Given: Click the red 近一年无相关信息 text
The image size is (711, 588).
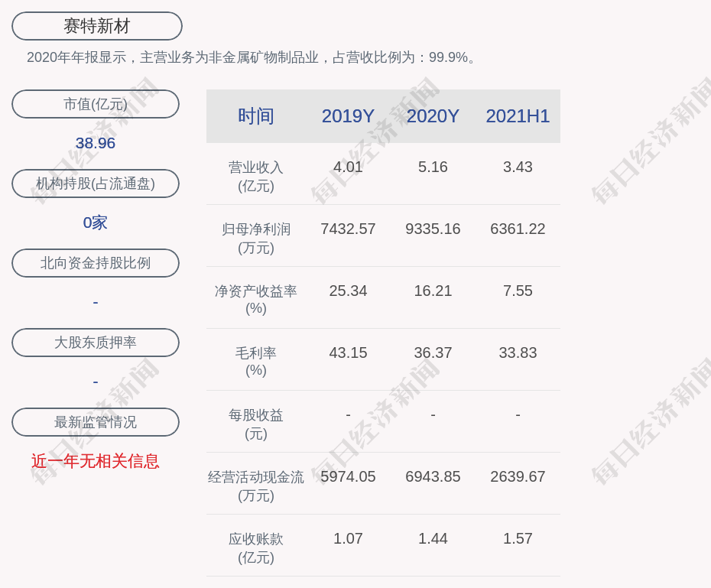Looking at the screenshot, I should 96,461.
